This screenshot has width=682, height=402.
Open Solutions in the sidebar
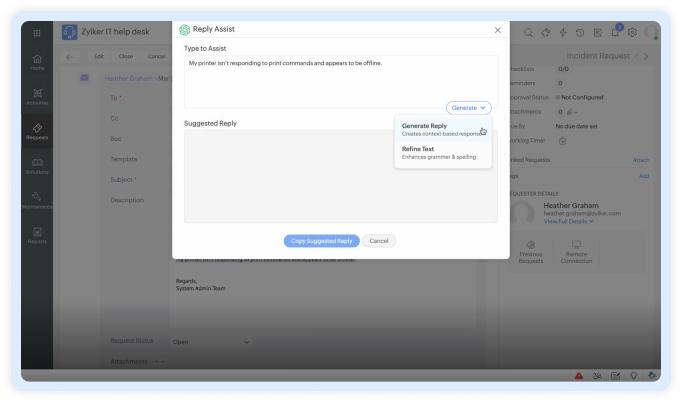pyautogui.click(x=37, y=166)
